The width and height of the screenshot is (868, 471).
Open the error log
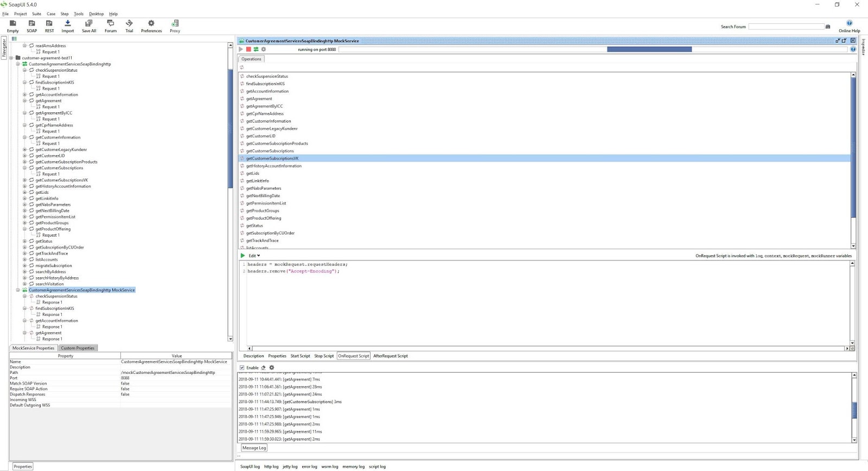(x=309, y=467)
